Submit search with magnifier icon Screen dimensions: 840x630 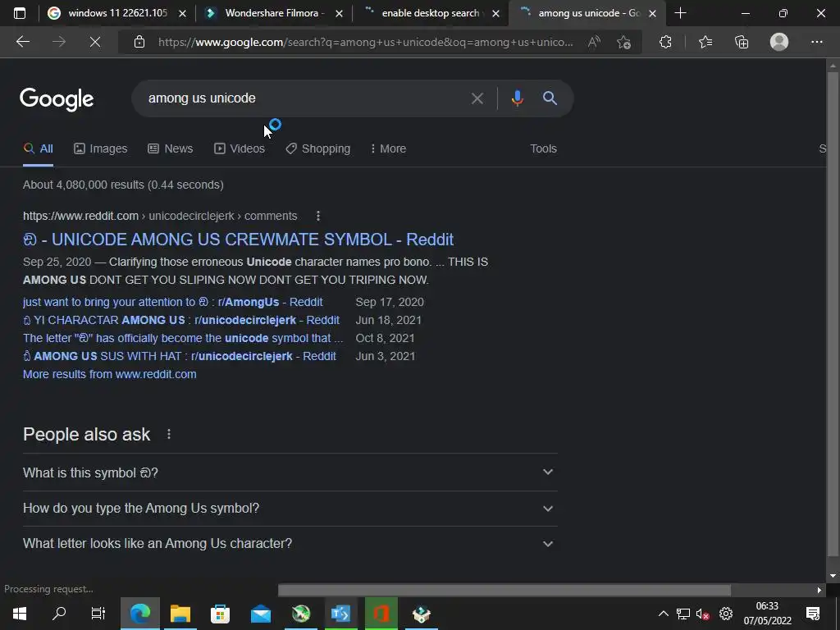[550, 98]
